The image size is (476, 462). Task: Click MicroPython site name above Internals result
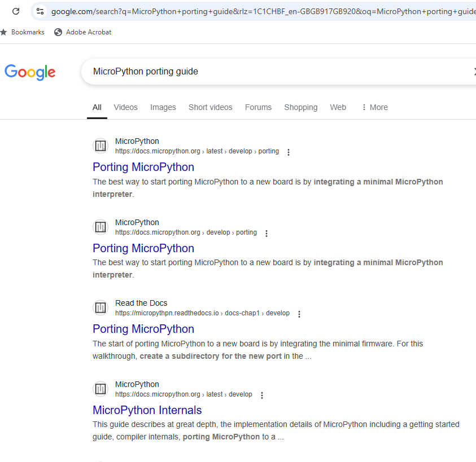[x=137, y=384]
